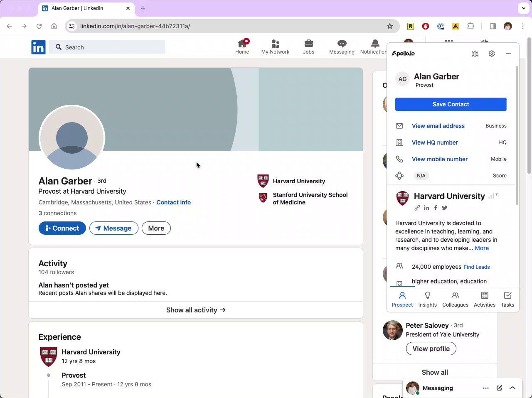Click View profile for Peter Salovey
The image size is (532, 398).
pyautogui.click(x=431, y=349)
